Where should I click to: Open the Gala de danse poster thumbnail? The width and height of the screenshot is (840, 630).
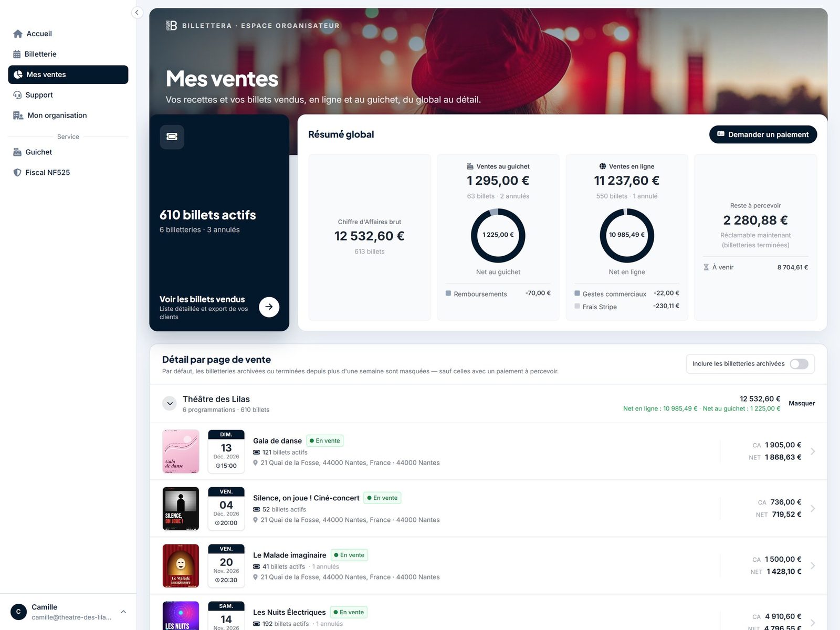[x=181, y=451]
